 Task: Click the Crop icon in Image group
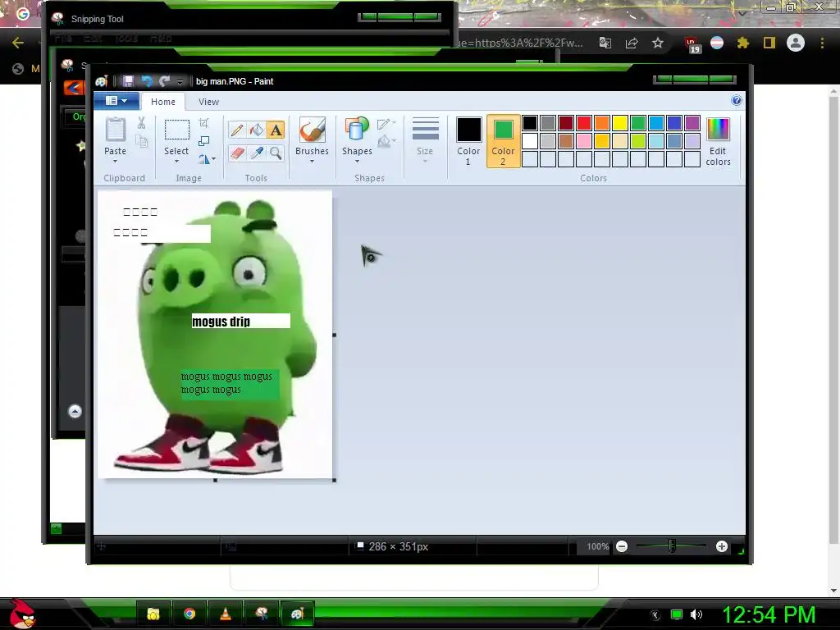(204, 123)
